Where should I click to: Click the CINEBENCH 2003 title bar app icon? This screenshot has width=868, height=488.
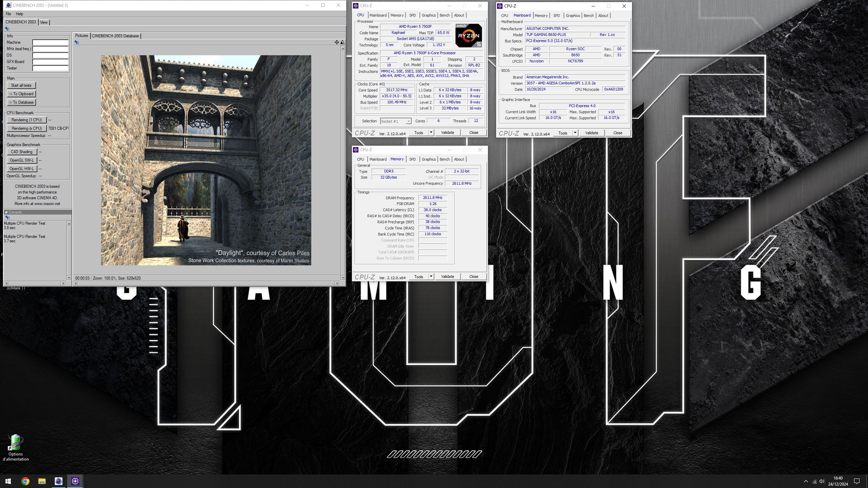click(8, 5)
